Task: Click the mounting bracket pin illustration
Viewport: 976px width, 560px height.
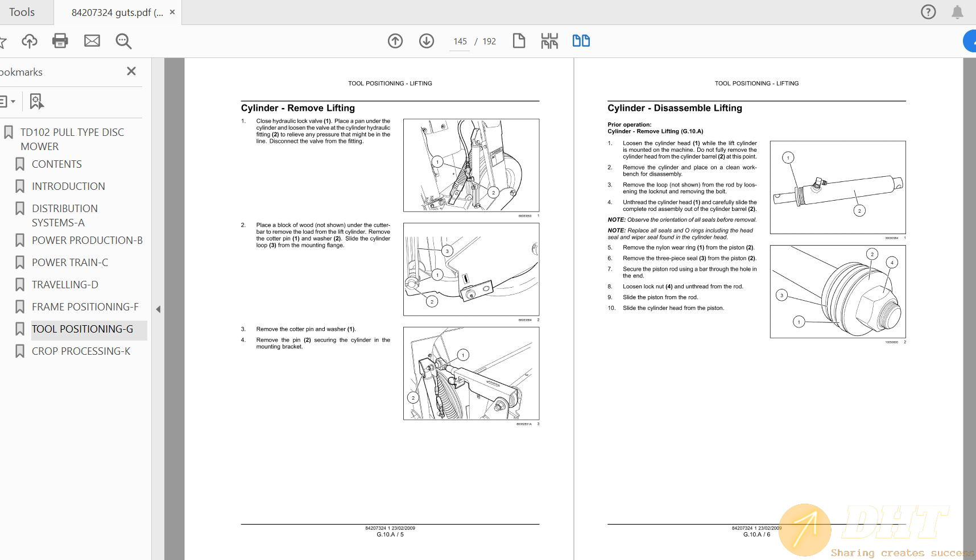Action: (471, 374)
